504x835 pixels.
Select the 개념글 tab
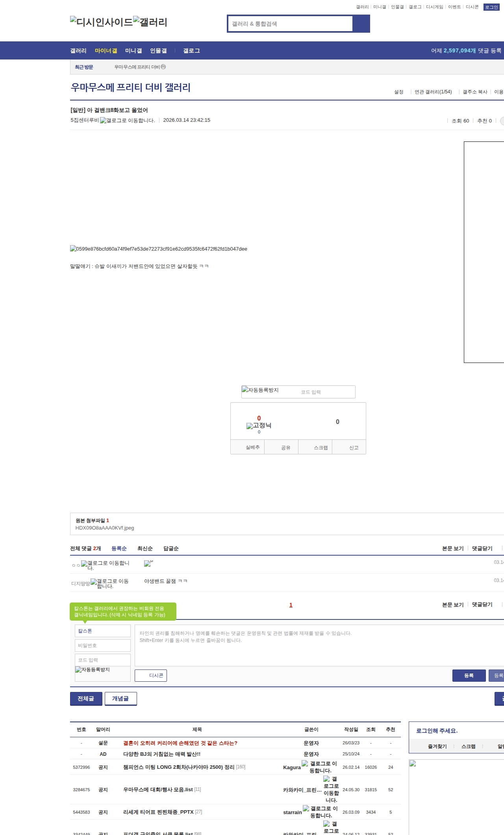120,699
